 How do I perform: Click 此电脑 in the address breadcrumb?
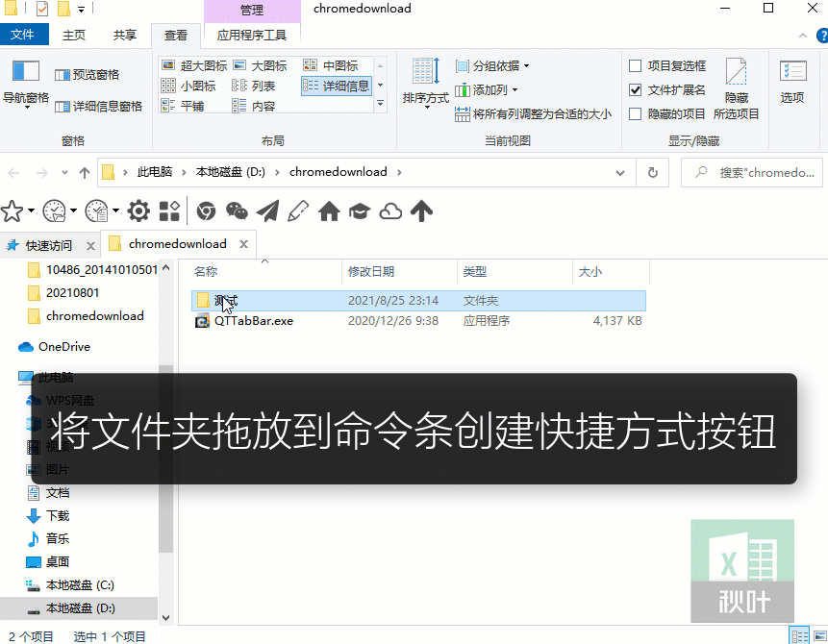pyautogui.click(x=155, y=172)
